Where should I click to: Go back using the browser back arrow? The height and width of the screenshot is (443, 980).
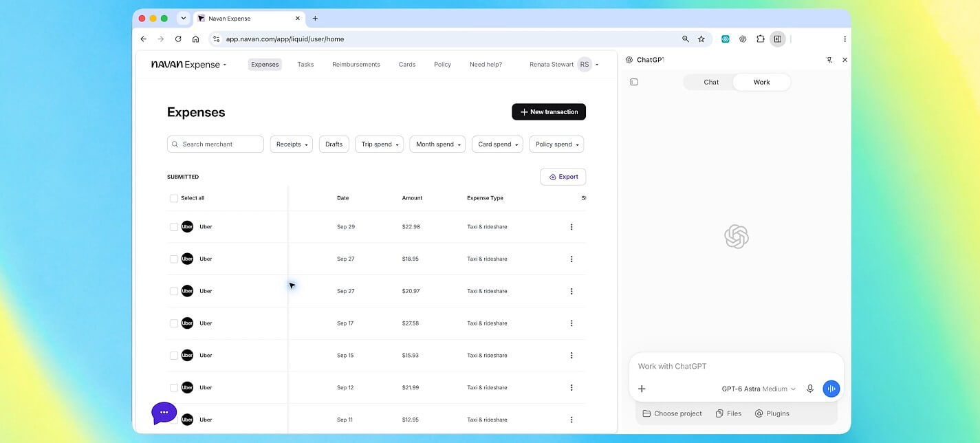point(143,39)
